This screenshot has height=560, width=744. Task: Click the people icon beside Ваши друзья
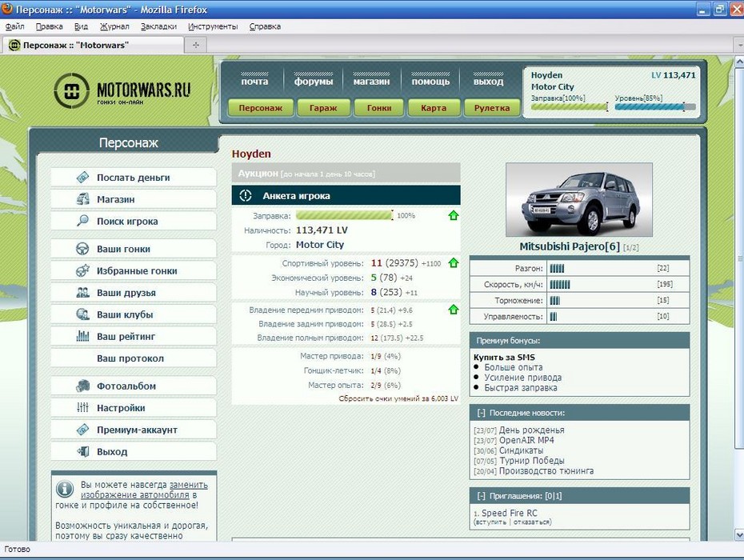pyautogui.click(x=82, y=292)
